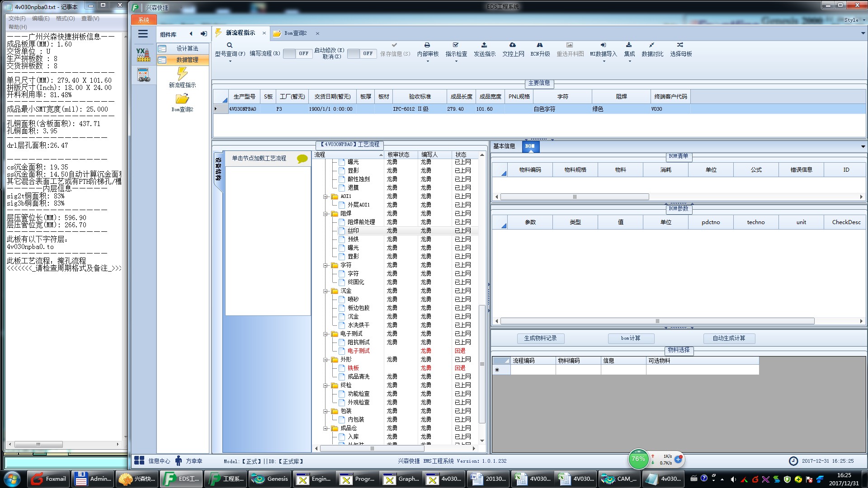
Task: Open Bom查询2 folder icon in sidebar
Action: click(182, 99)
